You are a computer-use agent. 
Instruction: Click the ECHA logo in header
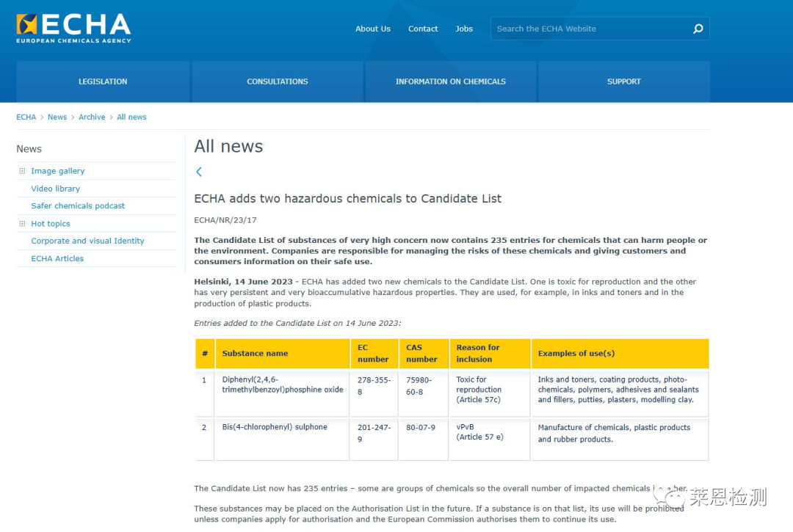coord(73,28)
